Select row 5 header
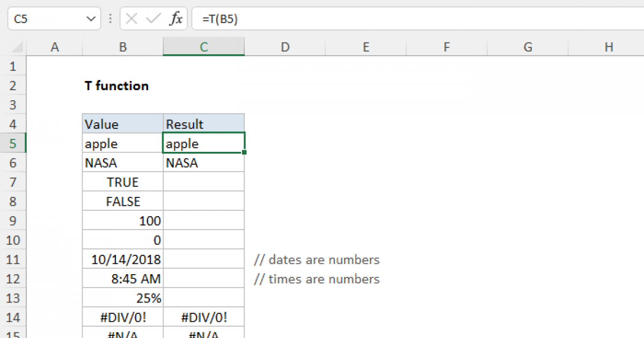This screenshot has height=338, width=644. tap(13, 144)
